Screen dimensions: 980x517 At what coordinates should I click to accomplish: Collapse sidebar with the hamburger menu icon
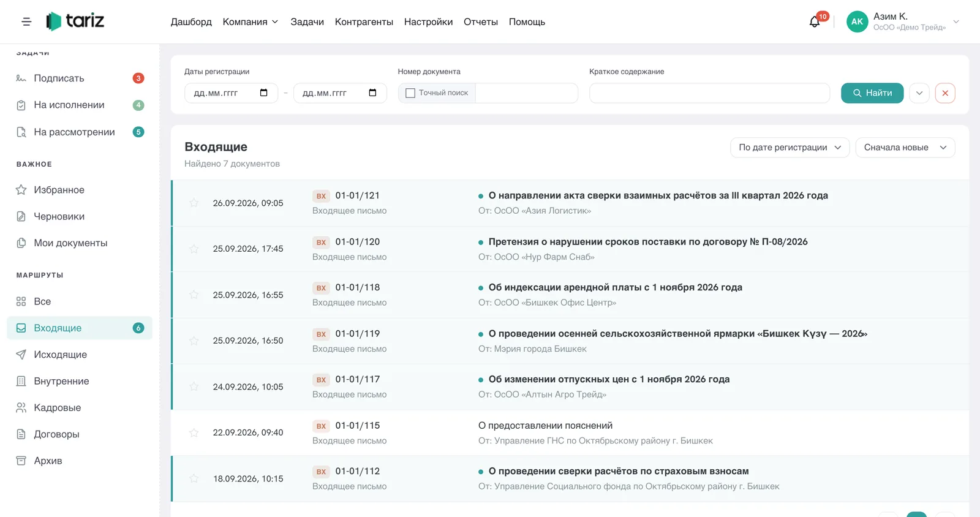click(26, 21)
